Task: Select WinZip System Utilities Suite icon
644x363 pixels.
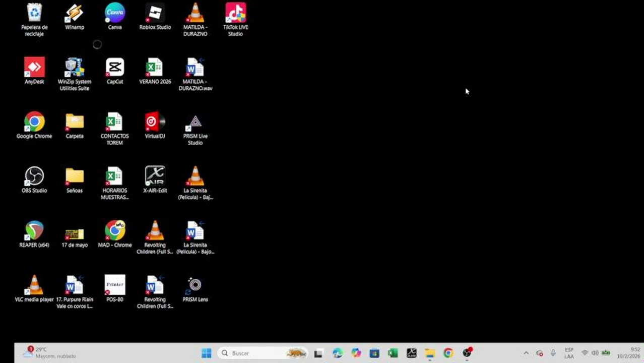Action: (x=75, y=74)
